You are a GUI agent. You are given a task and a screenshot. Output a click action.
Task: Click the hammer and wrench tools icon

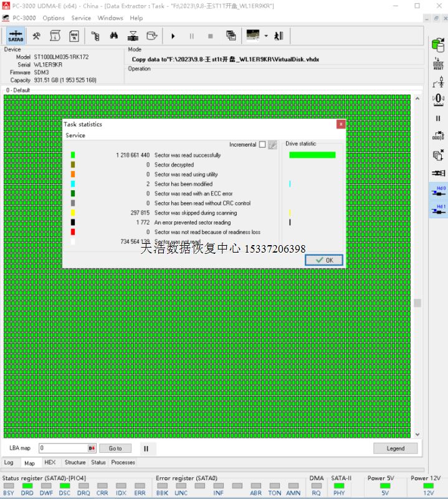tap(37, 36)
